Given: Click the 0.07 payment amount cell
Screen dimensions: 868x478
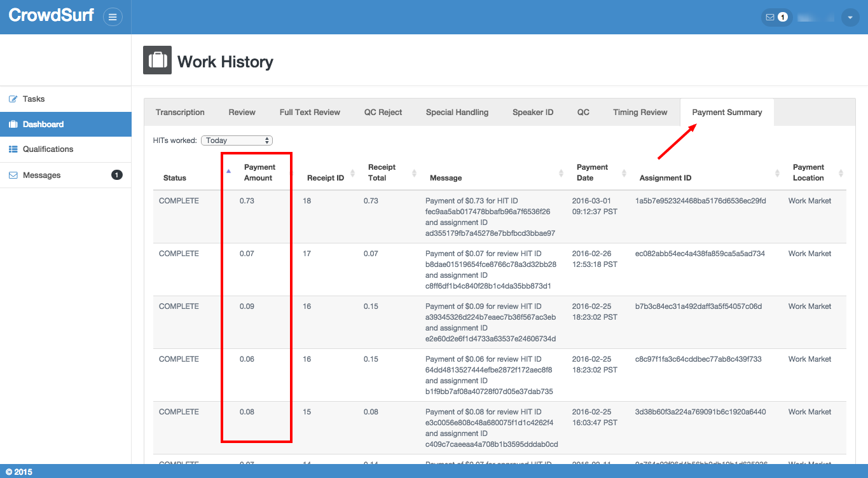Looking at the screenshot, I should (247, 254).
